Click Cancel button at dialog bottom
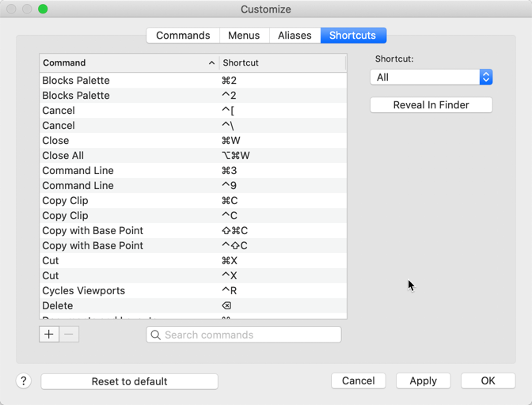The height and width of the screenshot is (405, 532). pyautogui.click(x=358, y=380)
